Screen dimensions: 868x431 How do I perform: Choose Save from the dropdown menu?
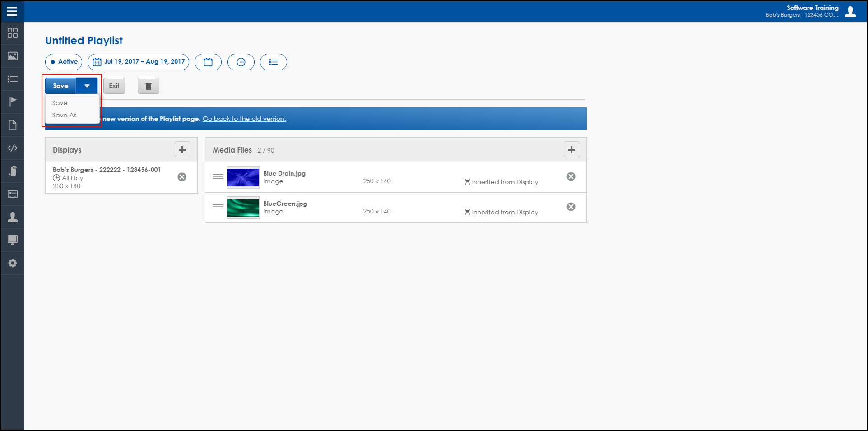click(60, 103)
